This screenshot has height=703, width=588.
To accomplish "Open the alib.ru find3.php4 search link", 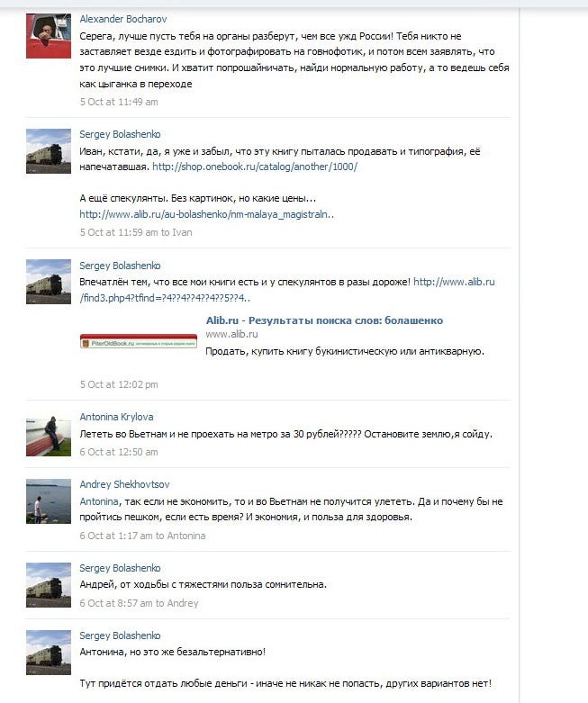I will pyautogui.click(x=287, y=290).
